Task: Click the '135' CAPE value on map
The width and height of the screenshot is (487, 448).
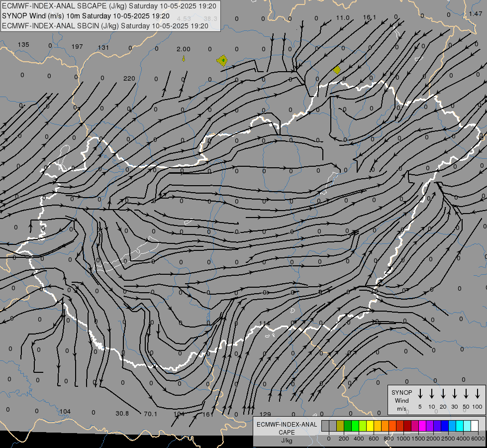Action: 23,45
